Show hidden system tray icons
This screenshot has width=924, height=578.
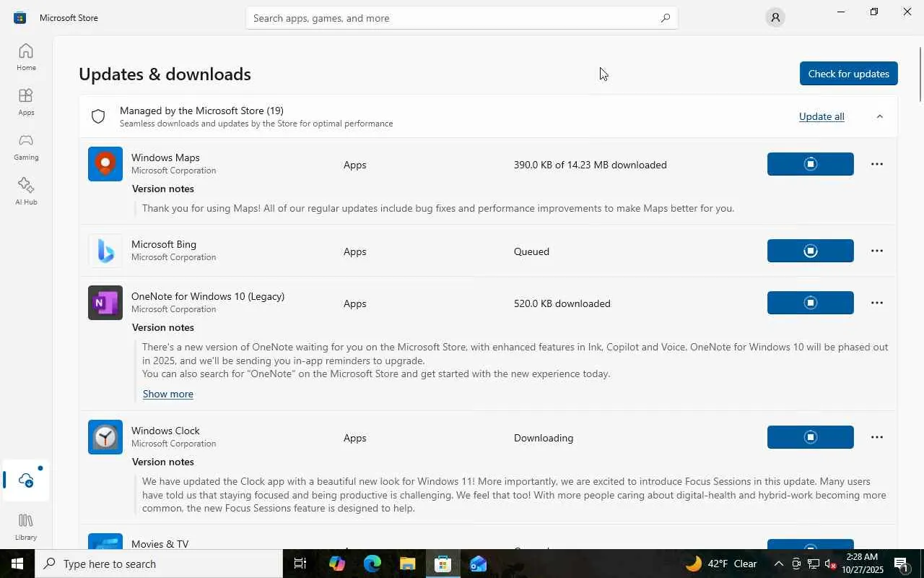(778, 564)
